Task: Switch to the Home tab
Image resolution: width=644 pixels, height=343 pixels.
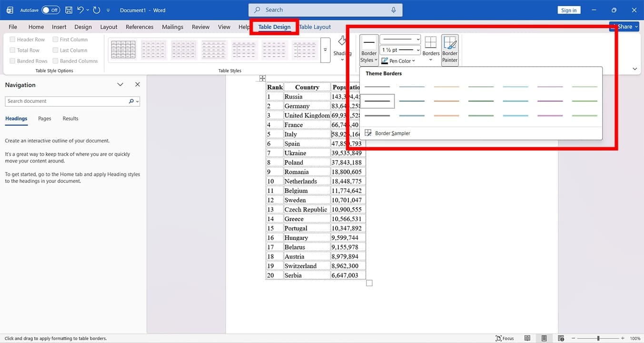Action: coord(36,27)
